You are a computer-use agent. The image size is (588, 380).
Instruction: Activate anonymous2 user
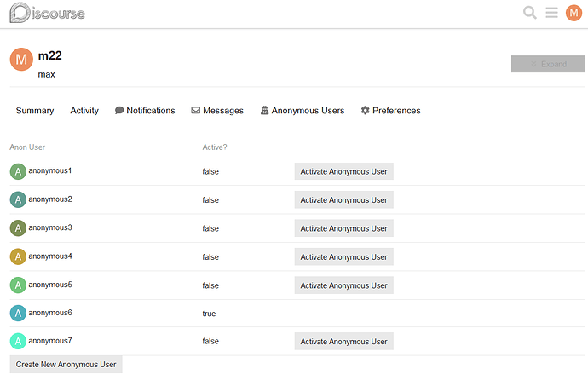coord(344,199)
